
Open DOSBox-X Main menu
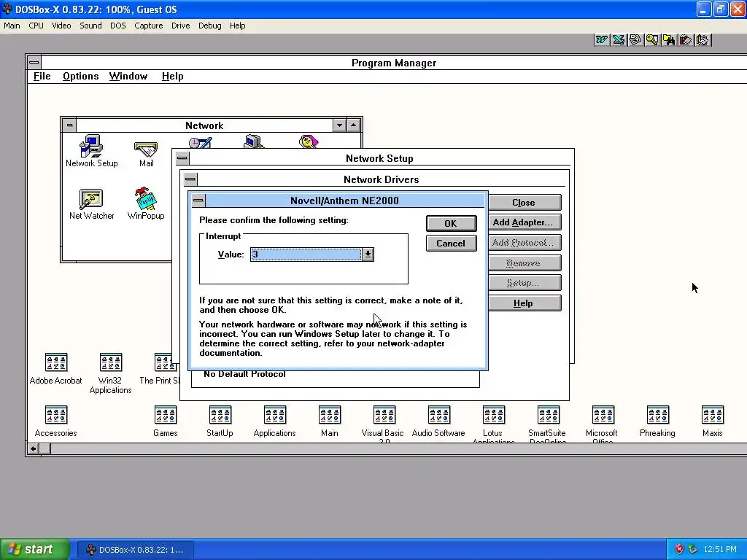pos(12,26)
